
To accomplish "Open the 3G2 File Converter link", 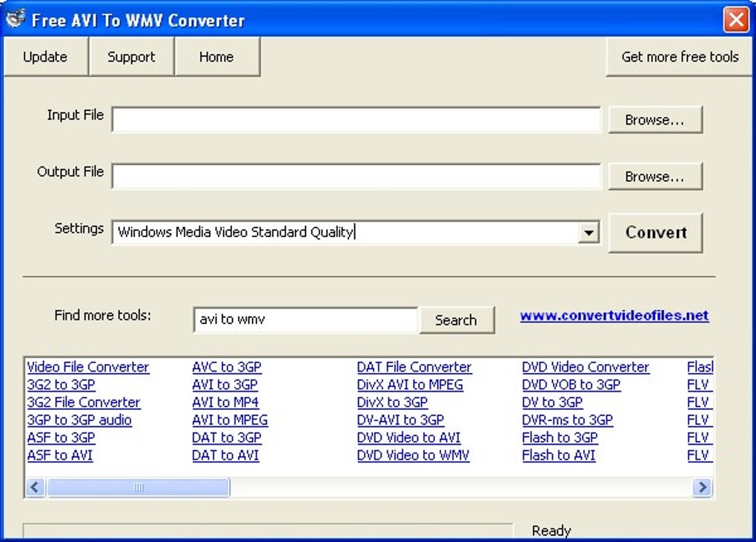I will 84,402.
